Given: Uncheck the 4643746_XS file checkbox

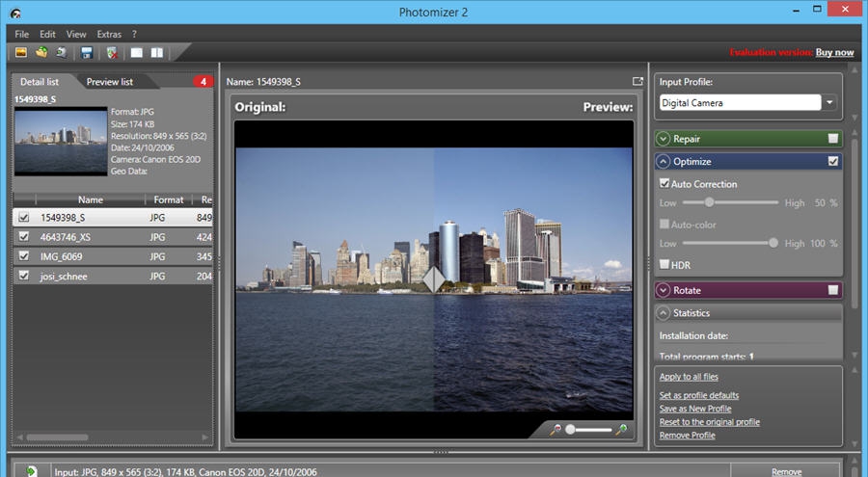Looking at the screenshot, I should pyautogui.click(x=24, y=237).
